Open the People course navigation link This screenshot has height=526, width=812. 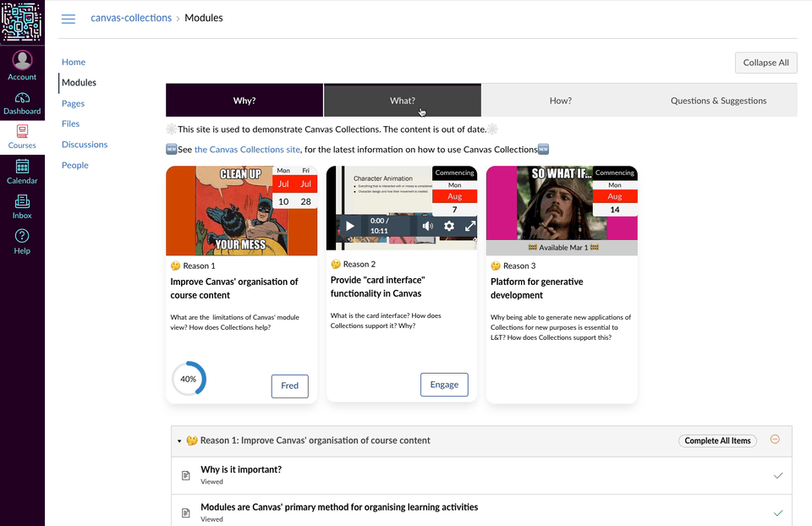(75, 165)
